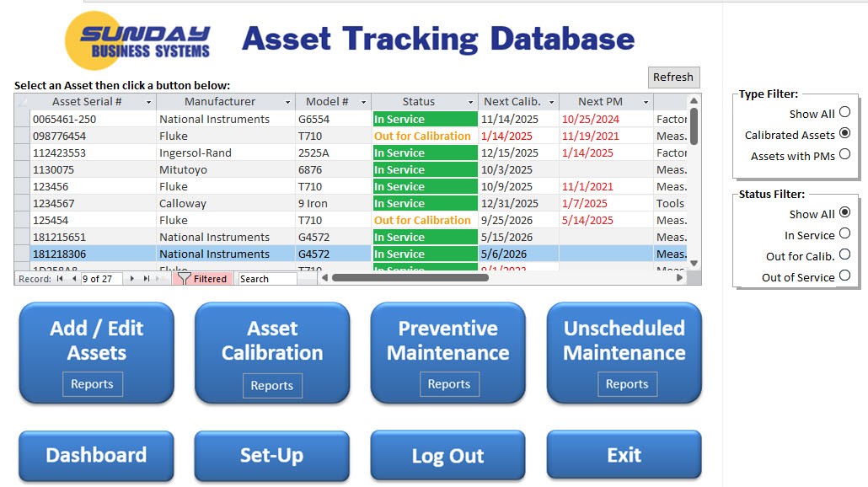The height and width of the screenshot is (487, 868).
Task: Go to first record in navigator
Action: [x=60, y=279]
